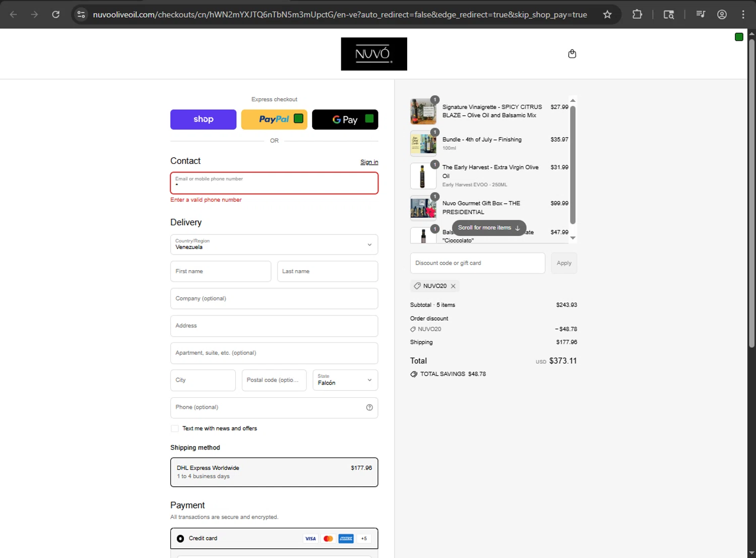Click the First name field
756x558 pixels.
[221, 271]
